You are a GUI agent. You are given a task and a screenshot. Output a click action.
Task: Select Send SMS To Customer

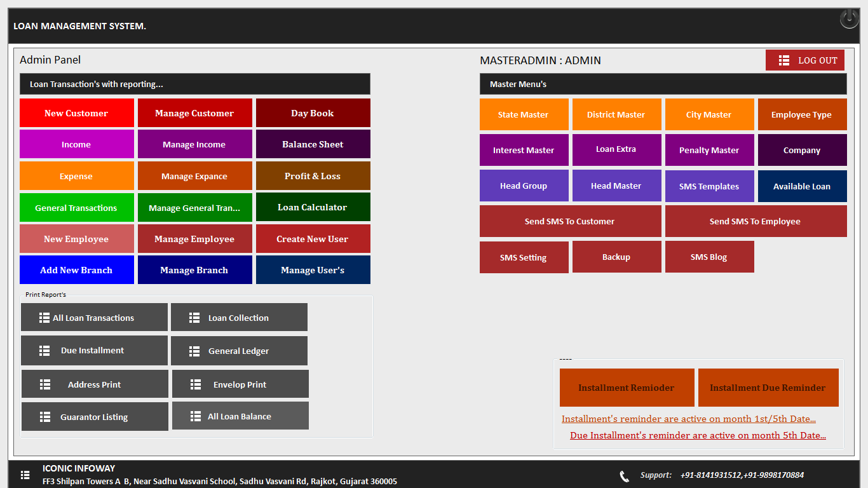point(570,221)
